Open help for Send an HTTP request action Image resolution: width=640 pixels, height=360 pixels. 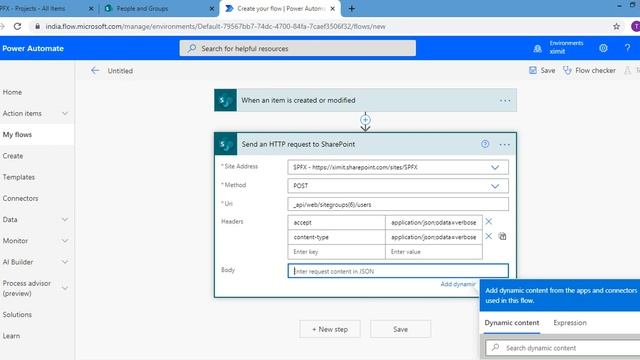(x=485, y=144)
